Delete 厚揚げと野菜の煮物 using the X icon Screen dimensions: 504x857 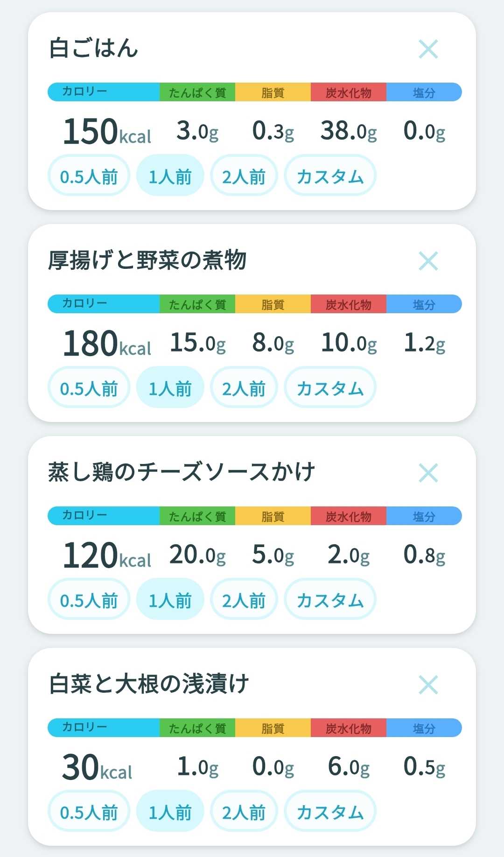428,261
